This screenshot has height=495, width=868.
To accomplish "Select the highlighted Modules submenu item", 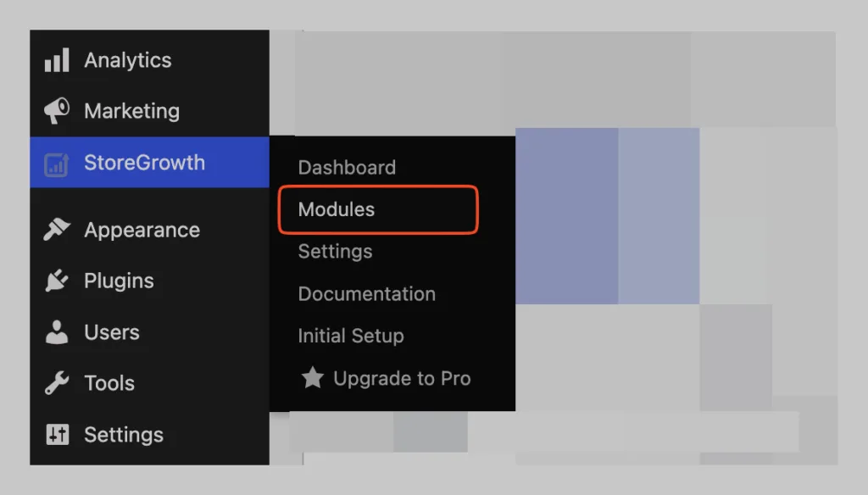I will pos(378,209).
